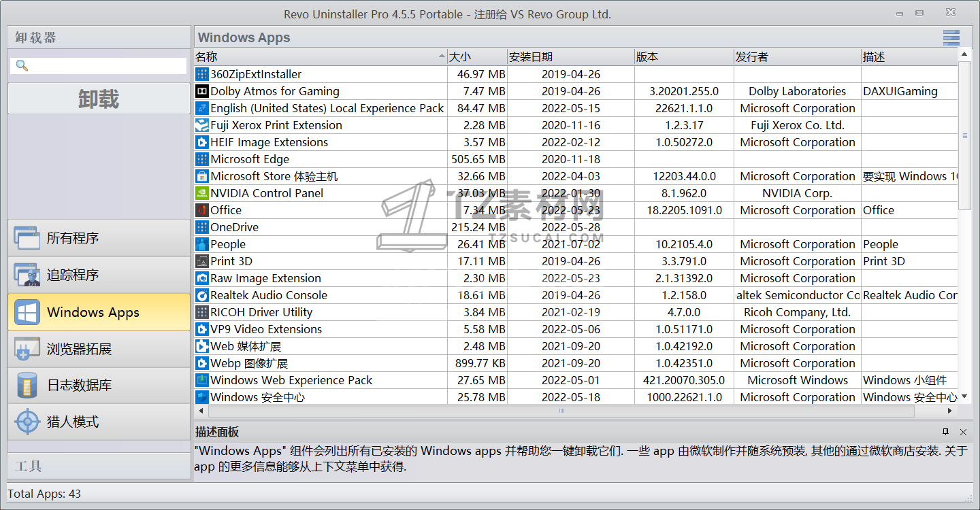This screenshot has width=980, height=510.
Task: Collapse the 卸载器 panel header
Action: (99, 38)
